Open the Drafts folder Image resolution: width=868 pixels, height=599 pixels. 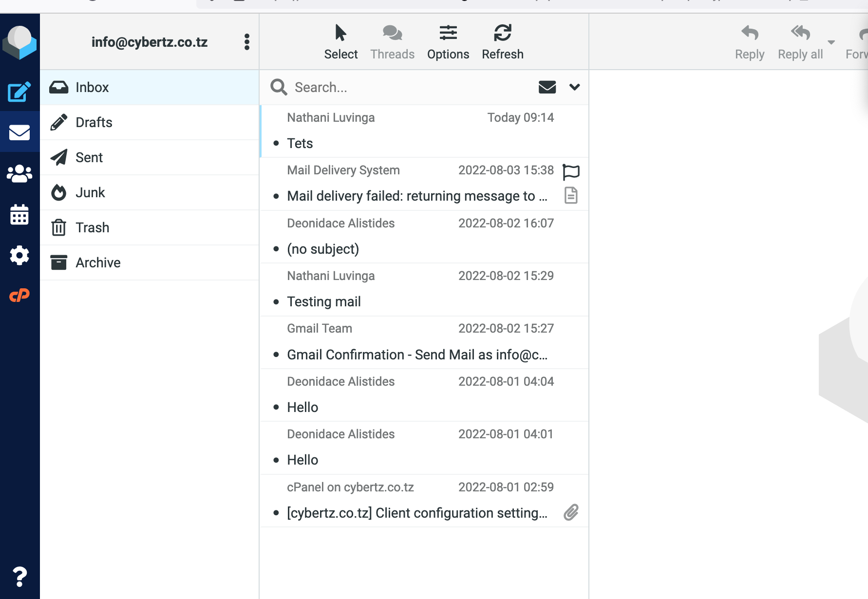coord(94,122)
